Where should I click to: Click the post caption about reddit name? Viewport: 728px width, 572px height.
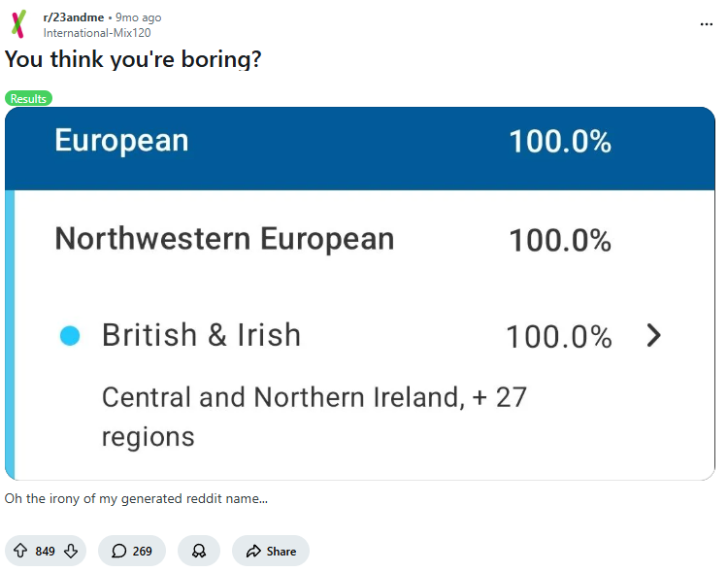(x=136, y=499)
